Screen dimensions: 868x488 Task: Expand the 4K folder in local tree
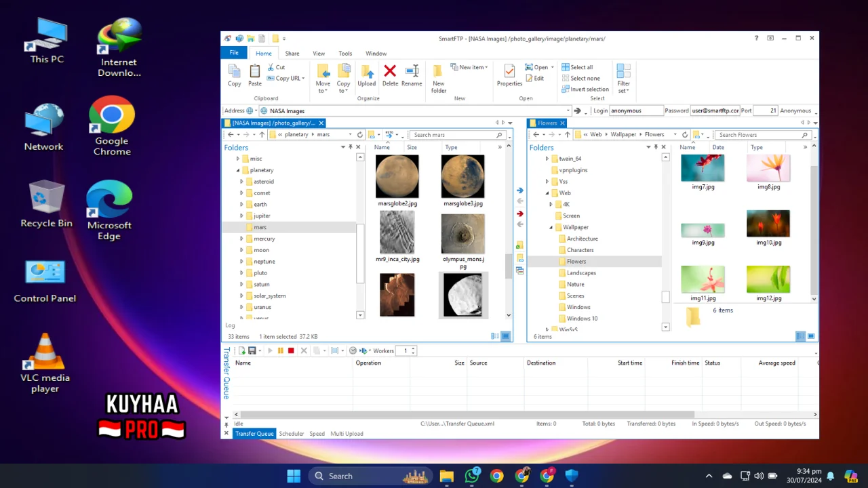coord(551,204)
